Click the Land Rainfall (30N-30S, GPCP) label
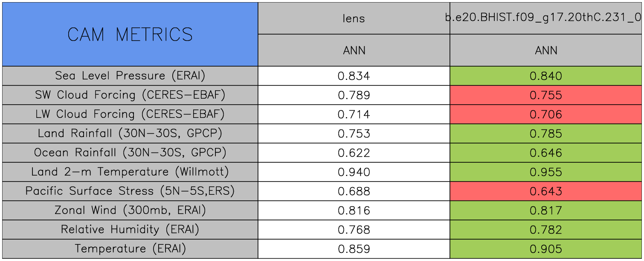Image resolution: width=644 pixels, height=261 pixels. click(x=130, y=134)
